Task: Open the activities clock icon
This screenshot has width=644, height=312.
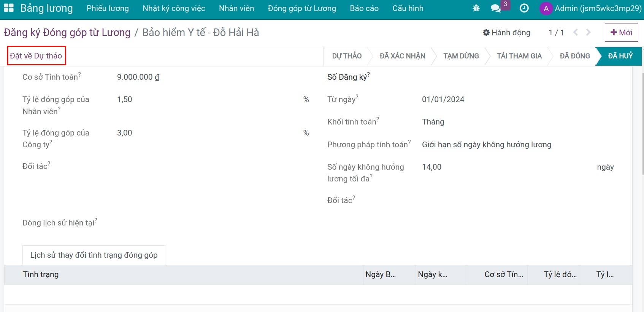Action: coord(524,8)
